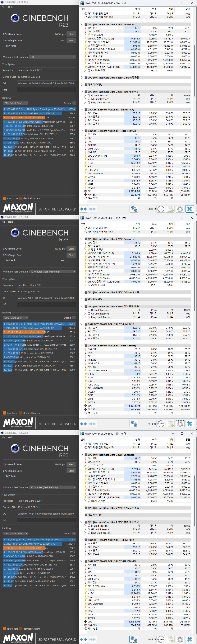Open CPU (Multi Core) ranking dropdown in 17407 pts Cinebench

[15, 534]
